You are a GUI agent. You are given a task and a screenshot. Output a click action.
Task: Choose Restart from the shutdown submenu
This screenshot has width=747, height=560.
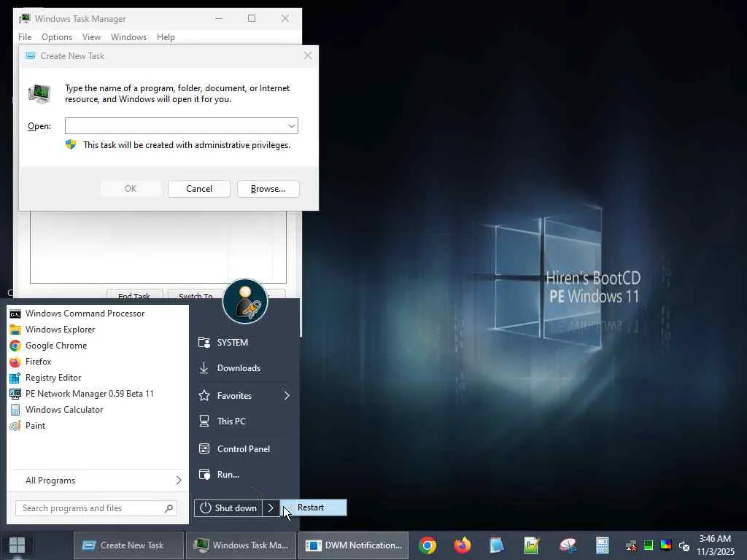click(x=314, y=507)
